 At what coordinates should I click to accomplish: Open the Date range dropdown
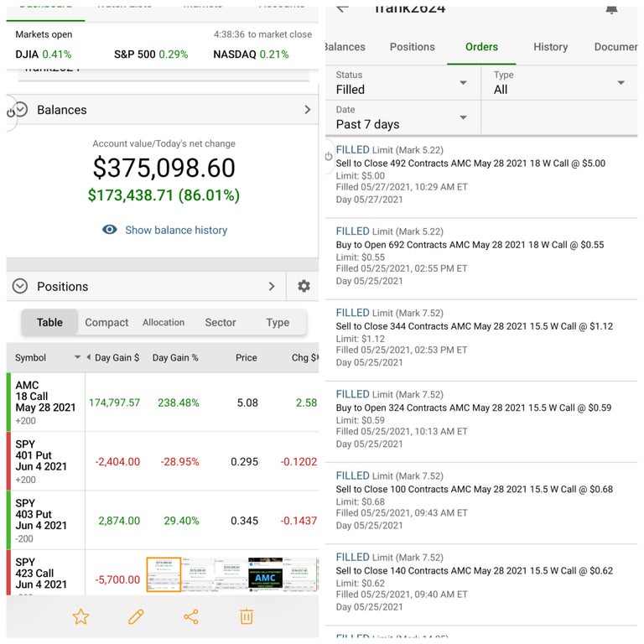402,117
